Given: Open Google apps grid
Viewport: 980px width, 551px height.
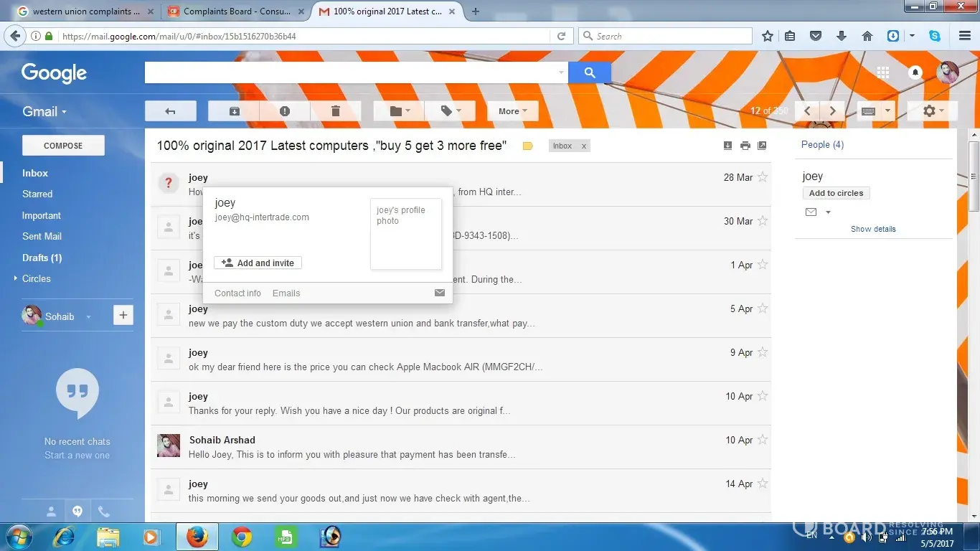Looking at the screenshot, I should 883,72.
